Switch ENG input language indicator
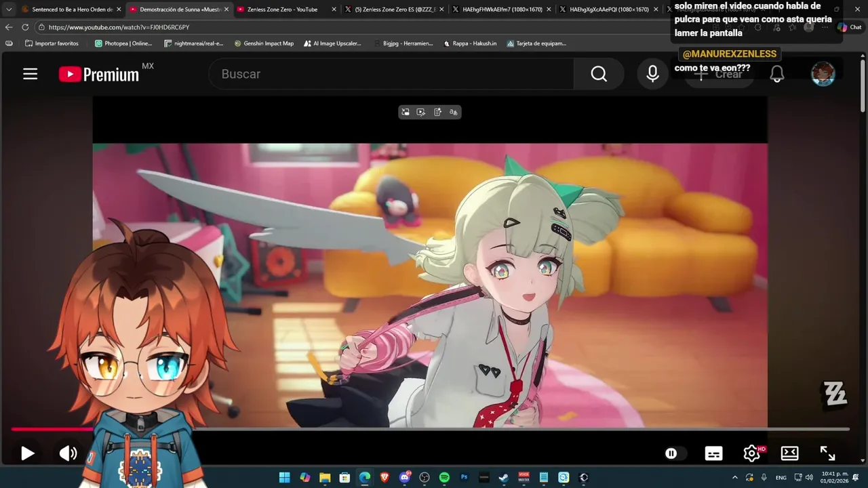 click(781, 477)
